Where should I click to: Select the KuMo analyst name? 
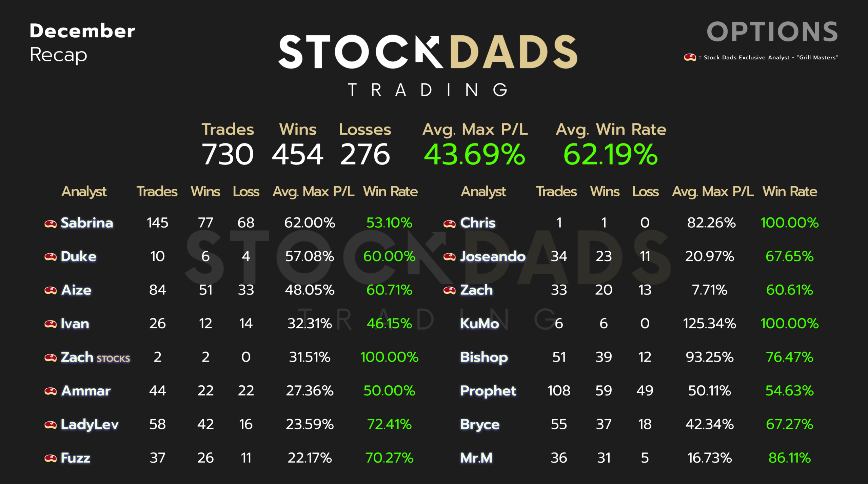click(479, 324)
